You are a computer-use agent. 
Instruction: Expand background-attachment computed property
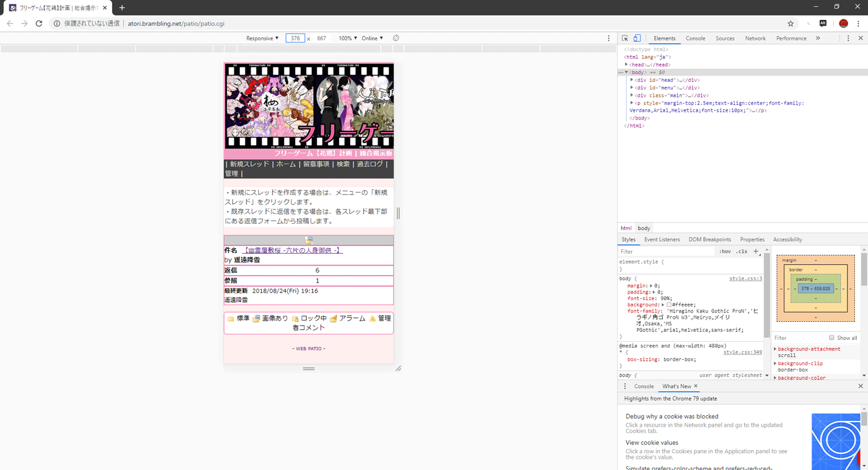(775, 349)
